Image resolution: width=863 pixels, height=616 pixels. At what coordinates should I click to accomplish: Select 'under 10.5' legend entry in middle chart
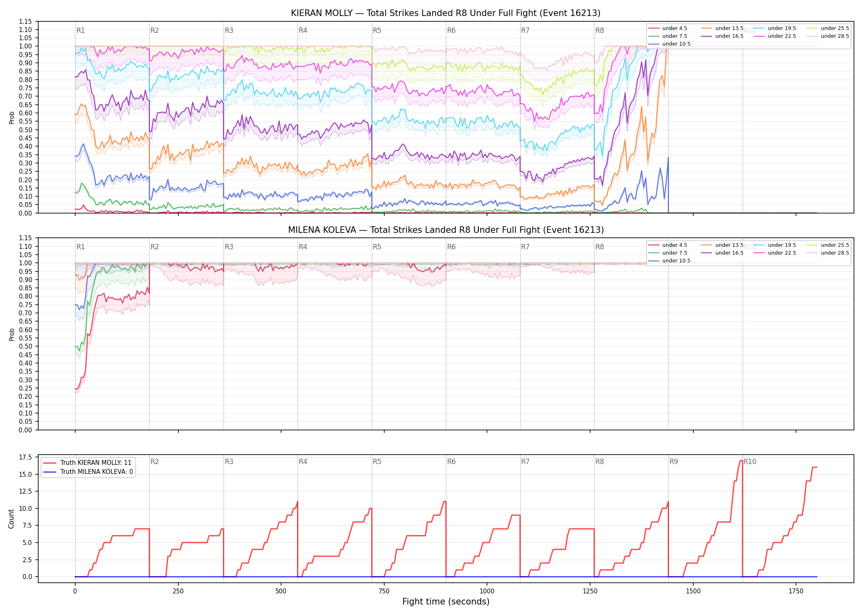coord(669,261)
